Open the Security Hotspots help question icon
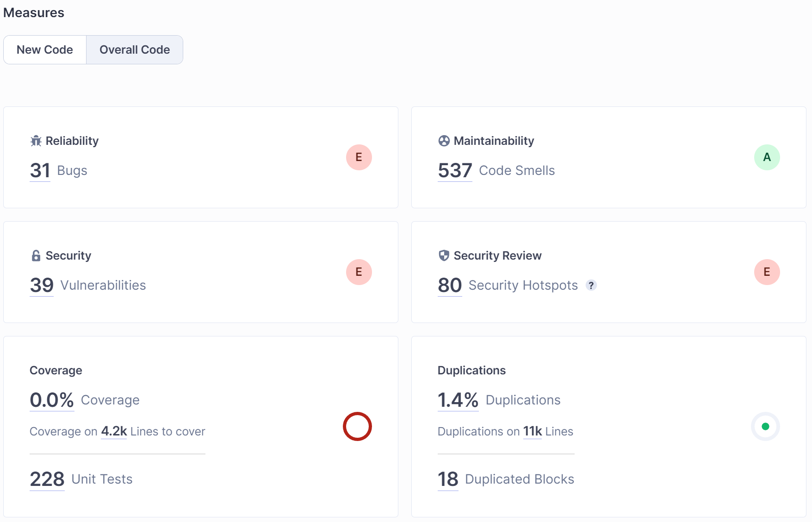812x522 pixels. click(x=591, y=285)
